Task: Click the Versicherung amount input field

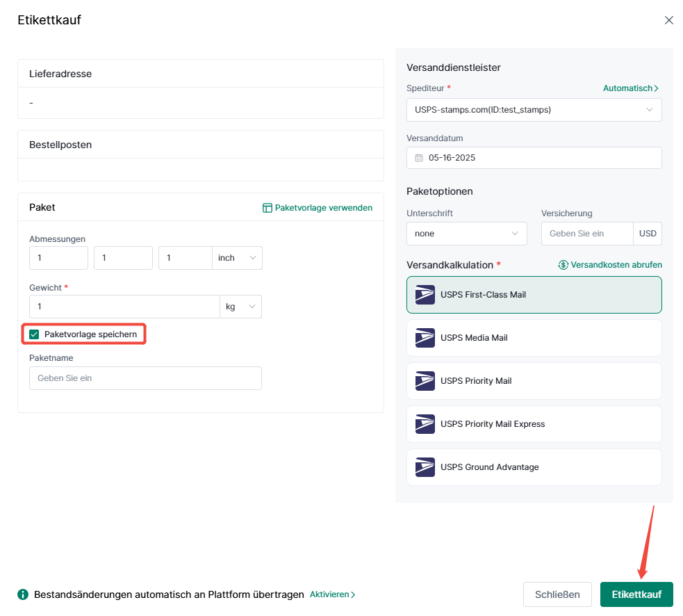Action: click(x=587, y=234)
